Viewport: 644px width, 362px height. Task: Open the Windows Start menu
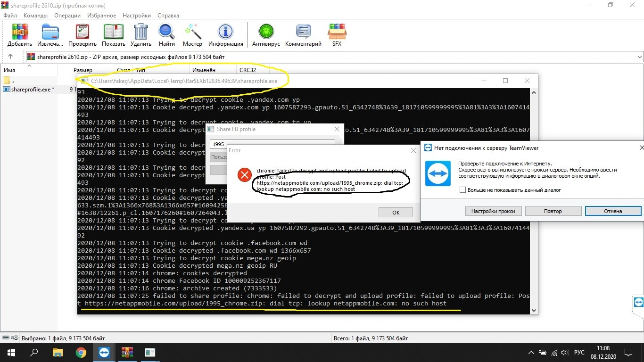pyautogui.click(x=10, y=353)
